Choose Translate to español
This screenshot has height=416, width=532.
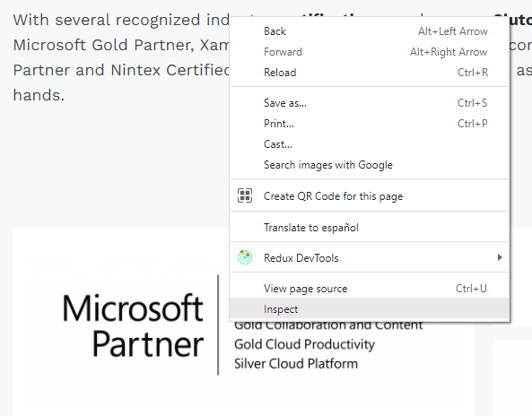coord(369,227)
